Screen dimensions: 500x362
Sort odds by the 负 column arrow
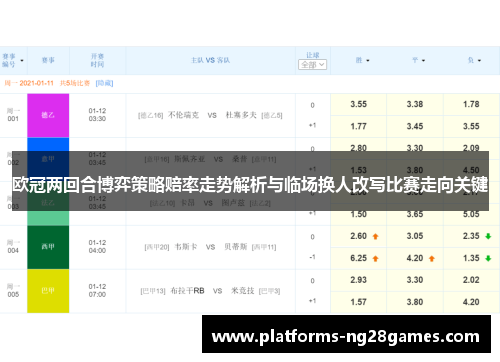coord(479,61)
